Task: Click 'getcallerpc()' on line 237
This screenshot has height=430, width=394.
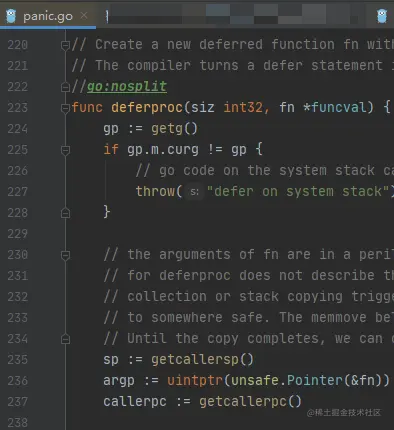Action: pos(250,402)
